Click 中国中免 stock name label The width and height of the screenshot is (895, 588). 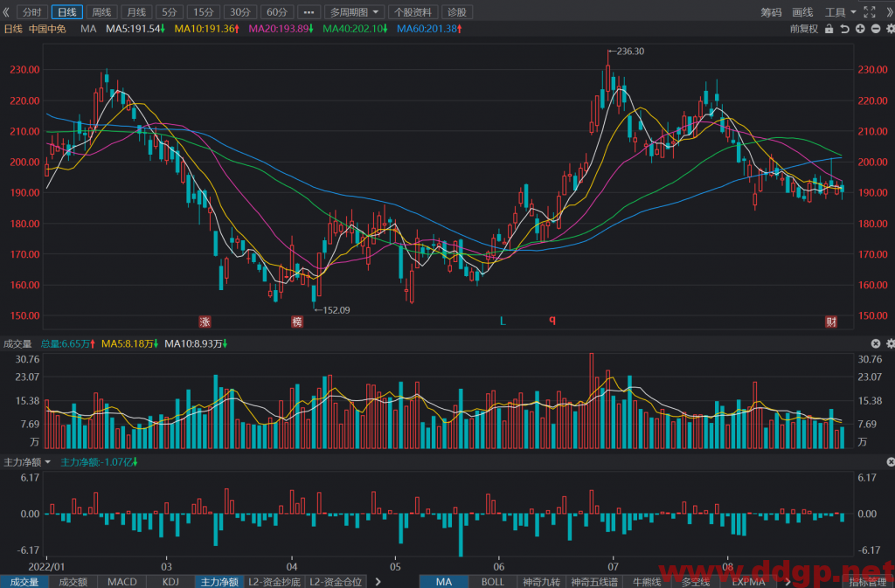coord(47,29)
